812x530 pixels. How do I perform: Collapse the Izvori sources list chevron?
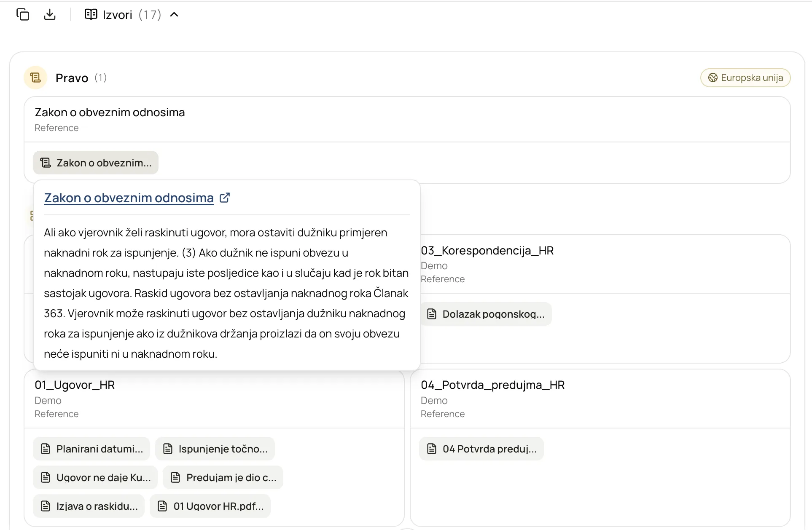[x=174, y=15]
